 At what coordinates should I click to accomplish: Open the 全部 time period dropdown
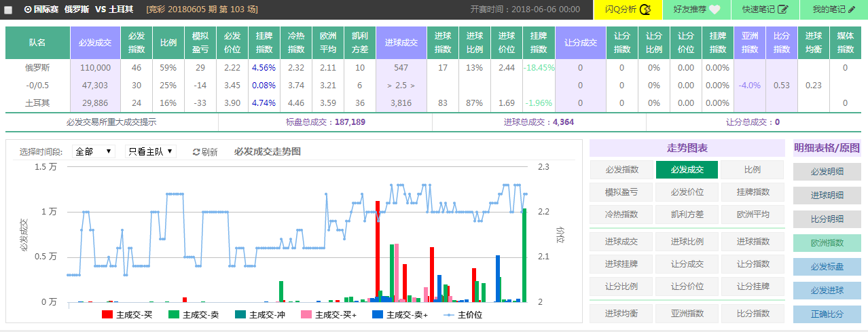pyautogui.click(x=94, y=151)
